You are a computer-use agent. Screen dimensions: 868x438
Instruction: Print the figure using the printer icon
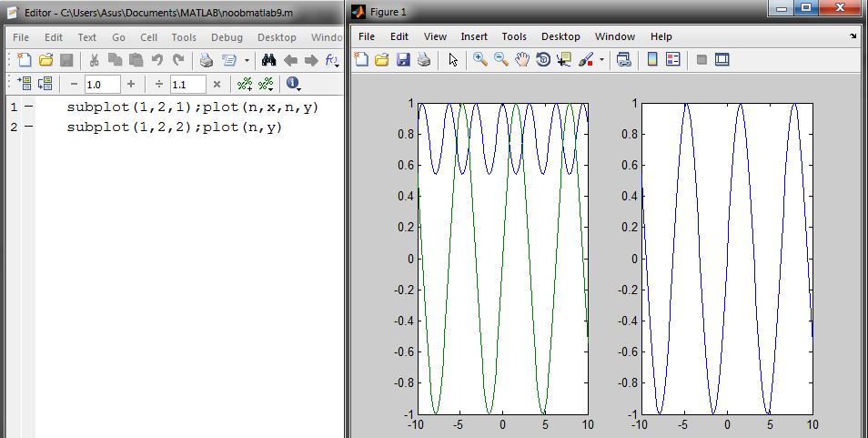coord(423,60)
